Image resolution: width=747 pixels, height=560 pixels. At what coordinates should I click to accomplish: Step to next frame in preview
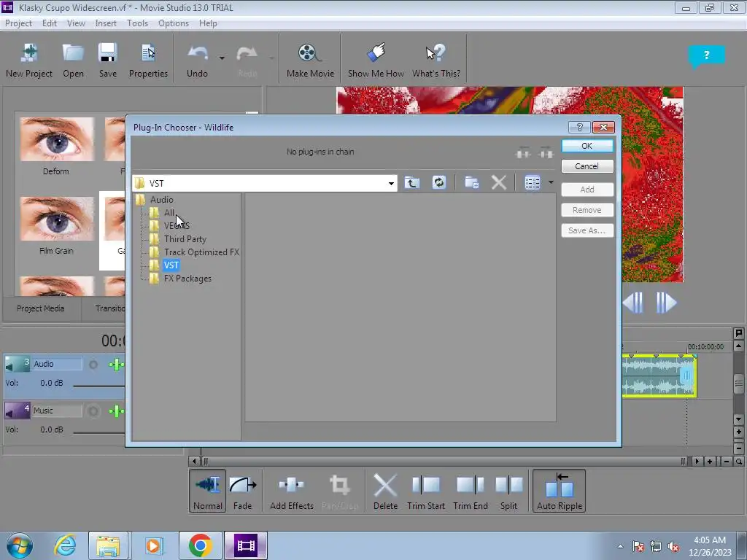click(665, 303)
